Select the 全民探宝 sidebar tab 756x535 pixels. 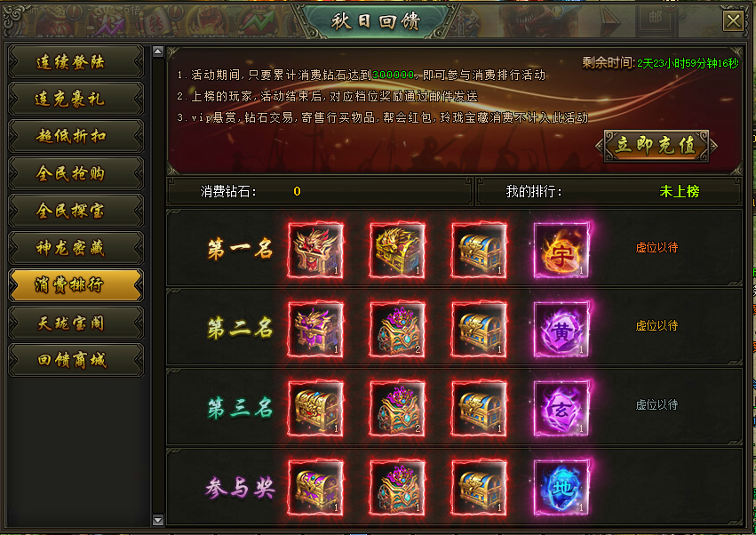(x=76, y=211)
